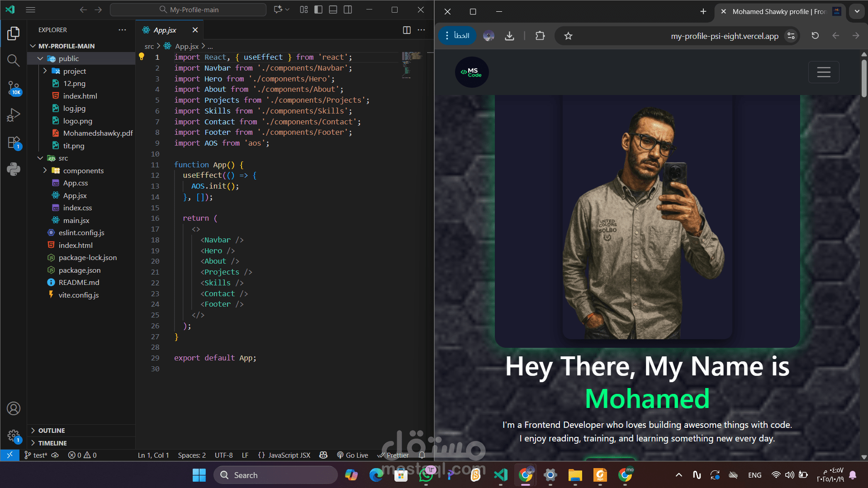
Task: Go to the MS Code logo on the webpage
Action: 472,72
